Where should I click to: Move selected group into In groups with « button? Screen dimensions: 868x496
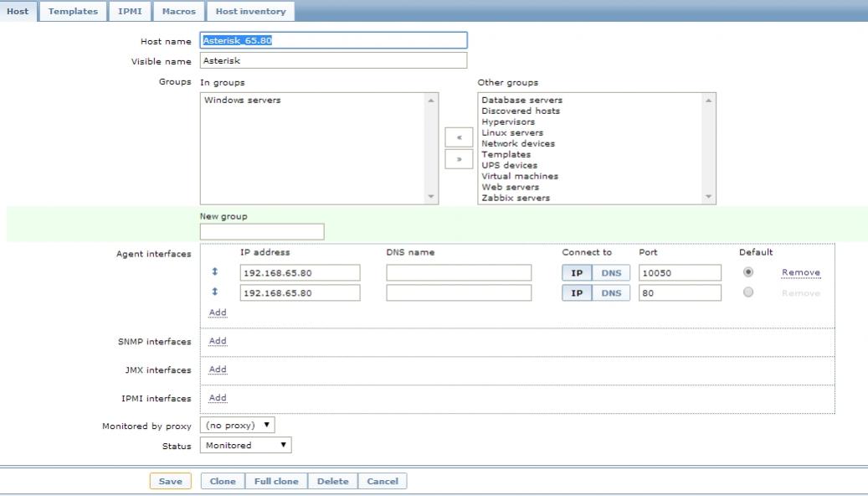tap(459, 137)
